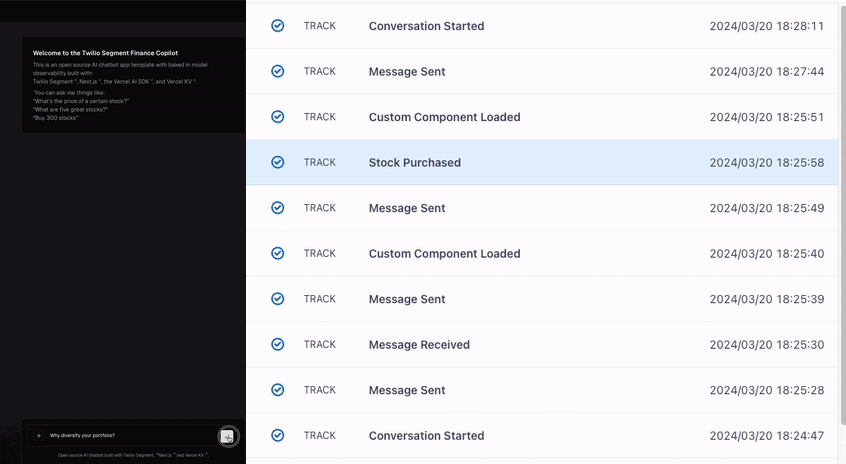Click the plus icon for new chat
Screen dimensions: 846x464
click(39, 436)
